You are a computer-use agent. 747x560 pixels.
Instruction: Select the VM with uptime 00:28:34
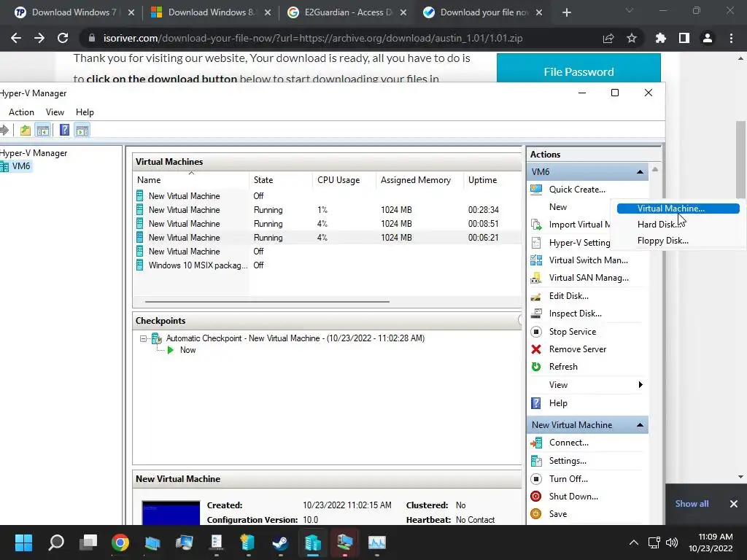327,210
